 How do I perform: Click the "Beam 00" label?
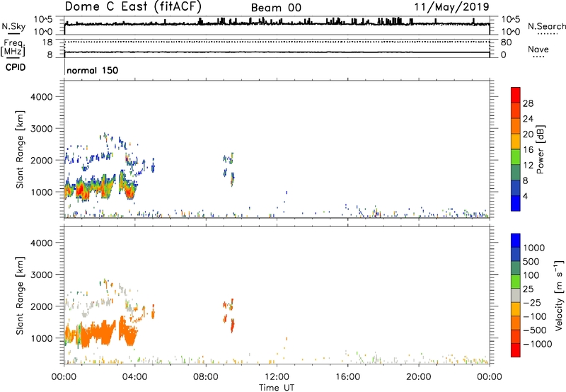(x=276, y=8)
